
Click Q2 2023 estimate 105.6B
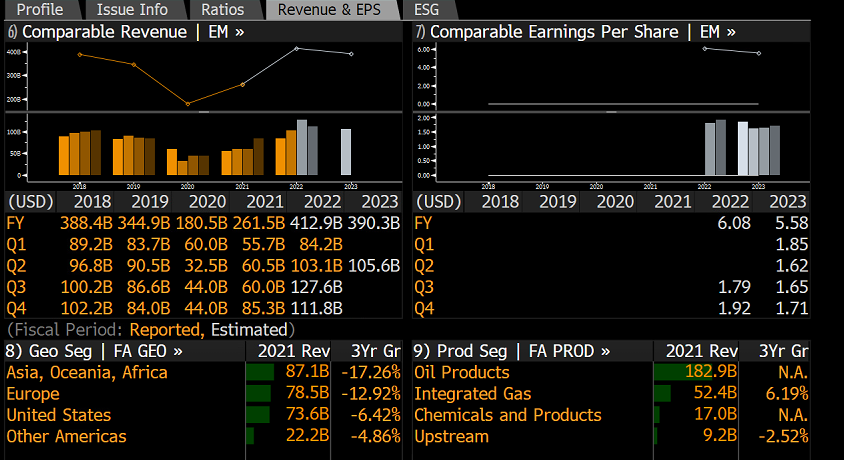374,266
